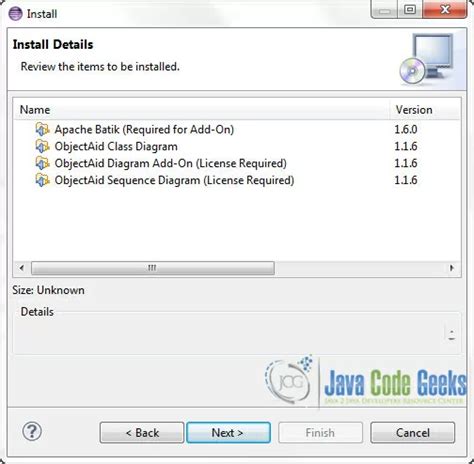Select the ObjectAid Class Diagram row
Screen dimensions: 474x464
(237, 146)
